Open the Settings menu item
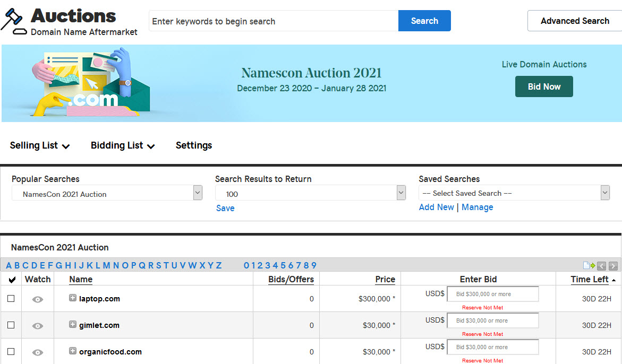 pyautogui.click(x=194, y=145)
